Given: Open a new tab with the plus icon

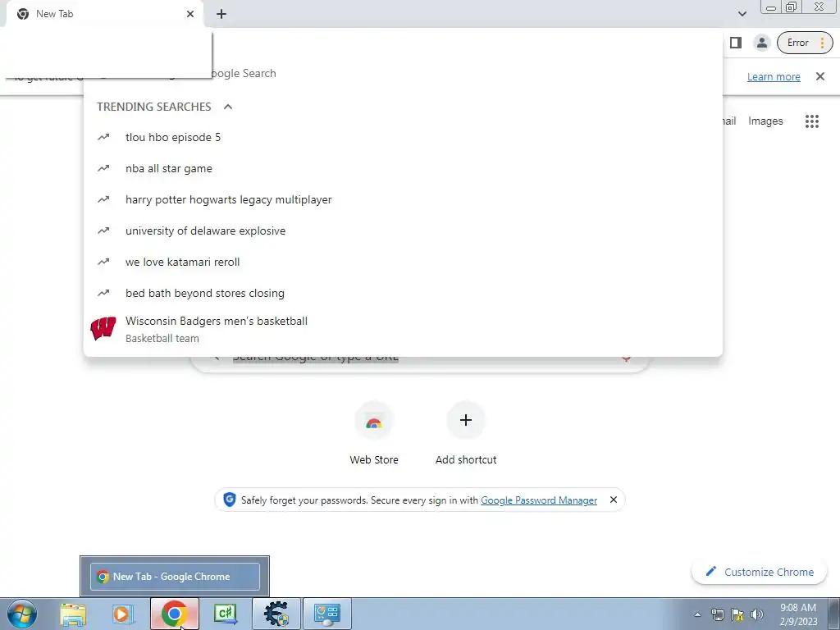Looking at the screenshot, I should (221, 14).
